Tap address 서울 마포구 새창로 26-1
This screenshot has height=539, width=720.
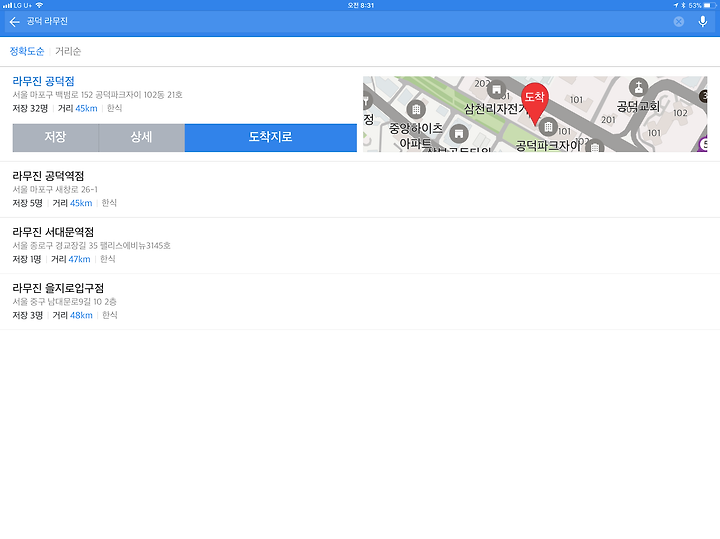(x=55, y=190)
